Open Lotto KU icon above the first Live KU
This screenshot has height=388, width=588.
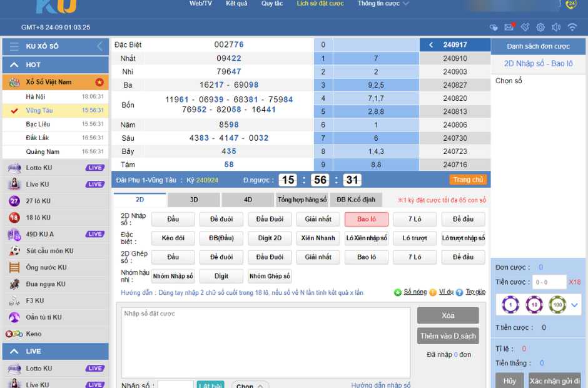pos(14,168)
